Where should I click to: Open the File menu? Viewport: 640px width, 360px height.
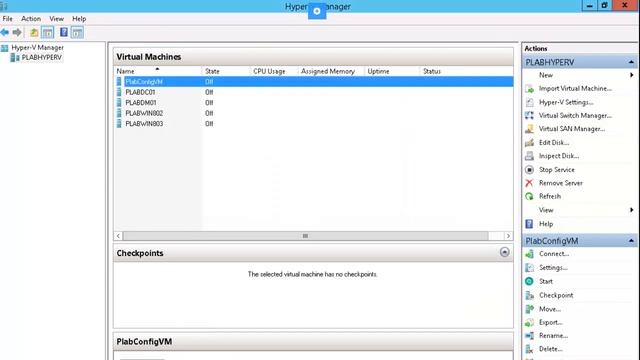pyautogui.click(x=7, y=19)
